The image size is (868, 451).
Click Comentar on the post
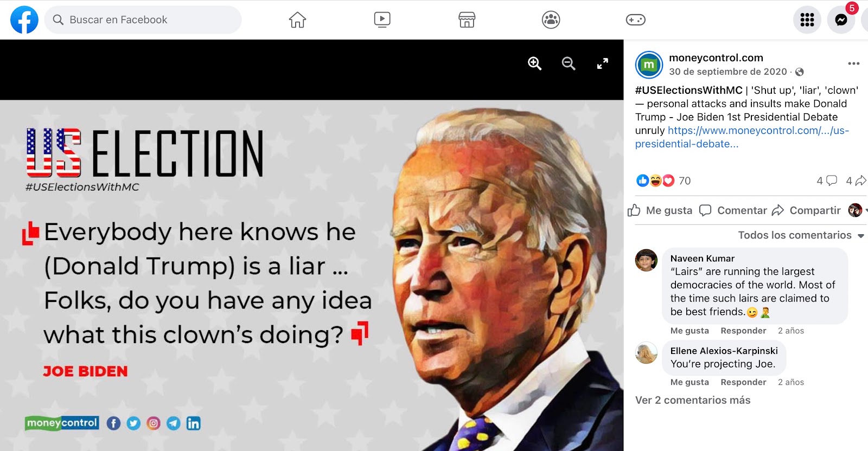733,210
